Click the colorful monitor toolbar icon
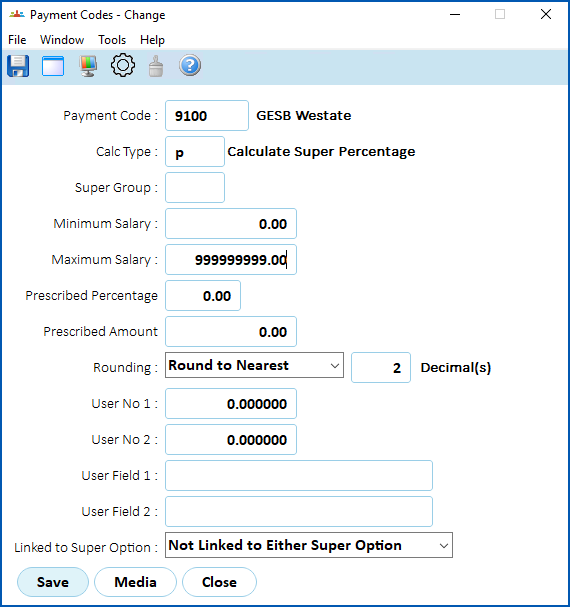The width and height of the screenshot is (570, 607). coord(88,66)
